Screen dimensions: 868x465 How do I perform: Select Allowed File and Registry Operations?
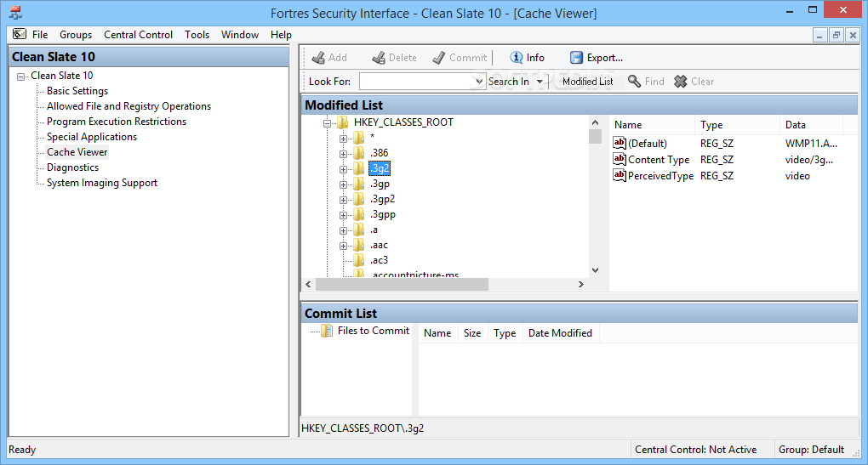pos(129,106)
